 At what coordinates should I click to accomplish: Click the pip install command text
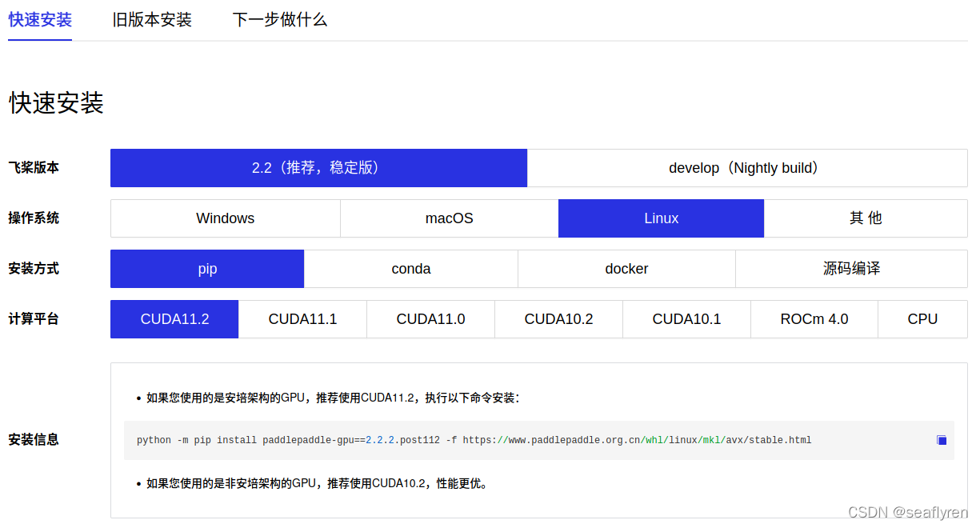coord(474,440)
